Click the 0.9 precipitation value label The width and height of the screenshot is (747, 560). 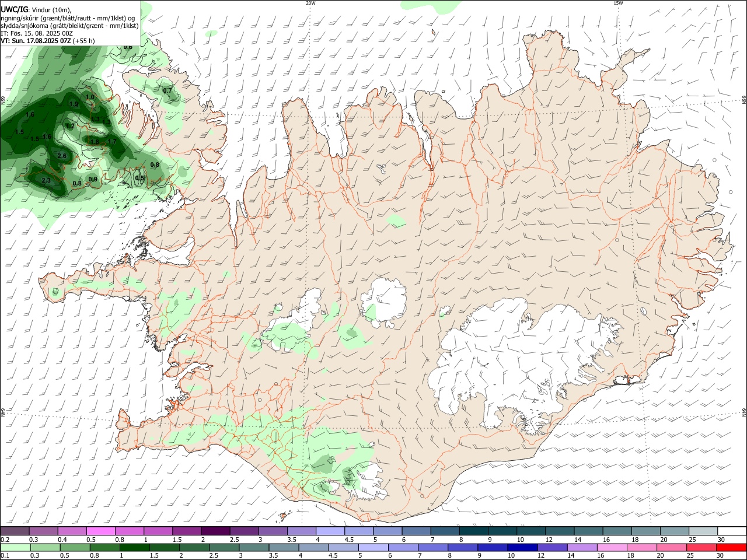point(93,179)
